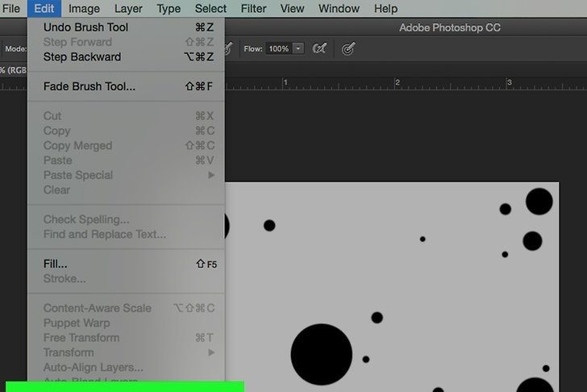Viewport: 587px width, 392px height.
Task: Open the Flow percentage dropdown arrow
Action: 298,48
